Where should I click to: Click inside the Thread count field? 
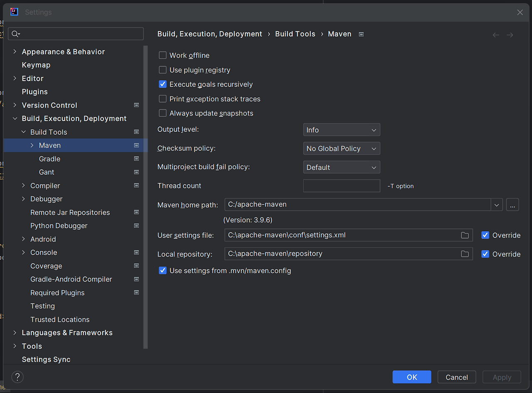[341, 185]
